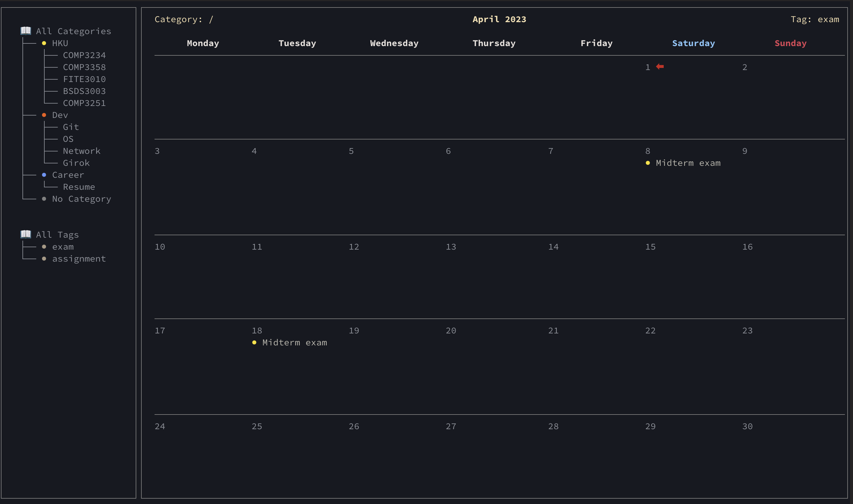Select the Girok category under Dev
Viewport: 853px width, 504px height.
click(76, 163)
